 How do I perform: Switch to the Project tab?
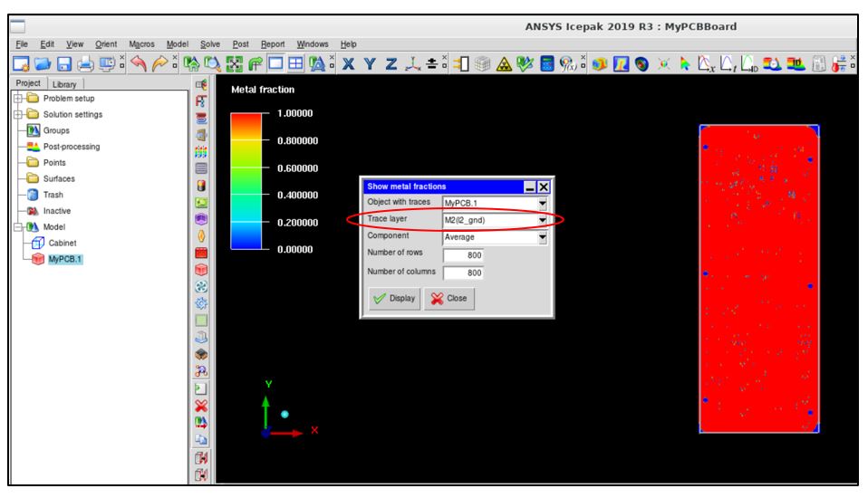click(x=28, y=83)
